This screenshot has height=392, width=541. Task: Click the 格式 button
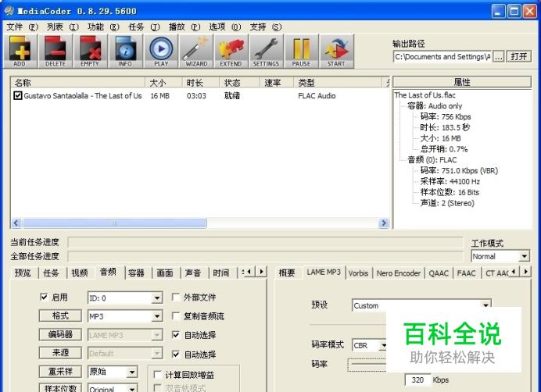[x=60, y=315]
